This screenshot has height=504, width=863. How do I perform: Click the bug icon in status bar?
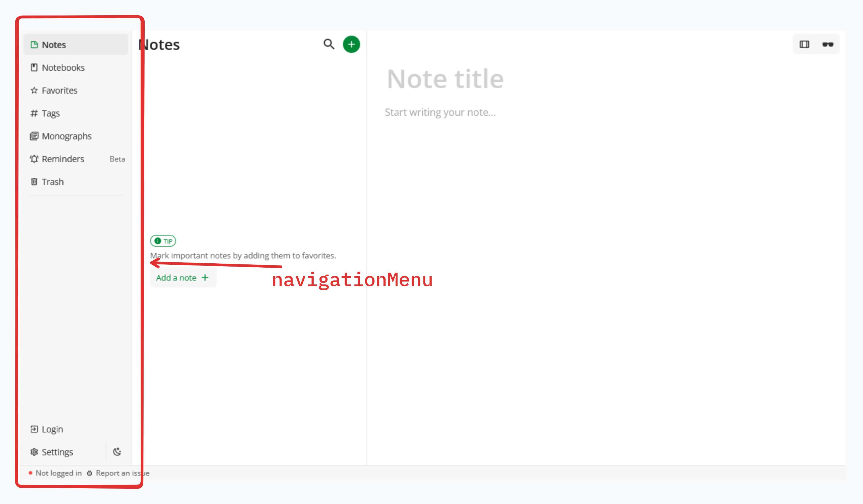89,473
